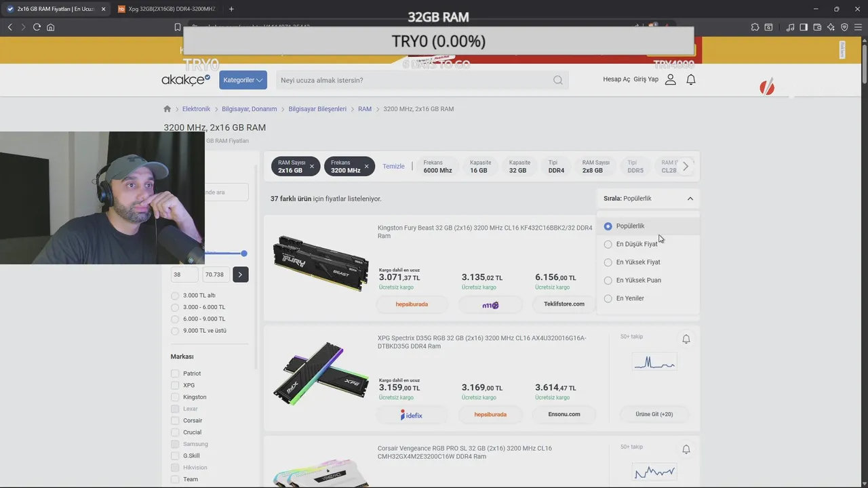868x488 pixels.
Task: Click the maximum price field showing 70.738
Action: [x=216, y=274]
